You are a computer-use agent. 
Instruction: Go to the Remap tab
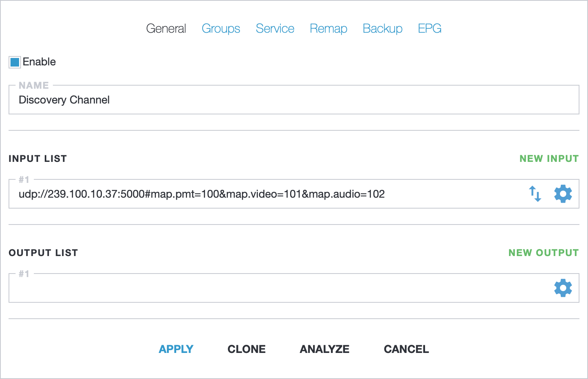tap(328, 28)
